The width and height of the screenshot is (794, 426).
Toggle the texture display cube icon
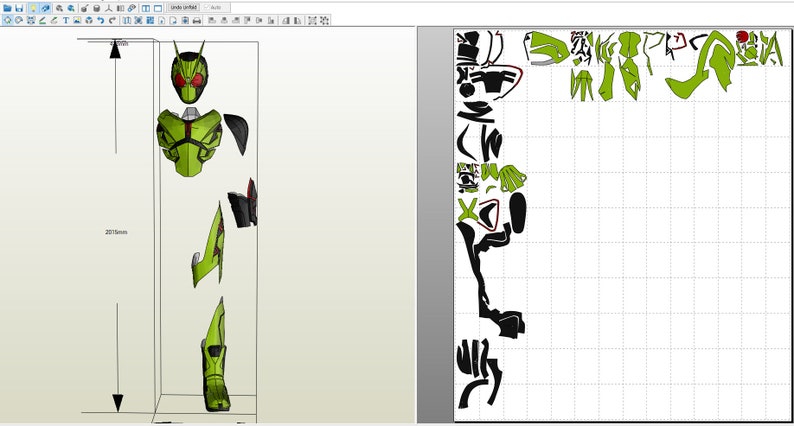coord(46,8)
